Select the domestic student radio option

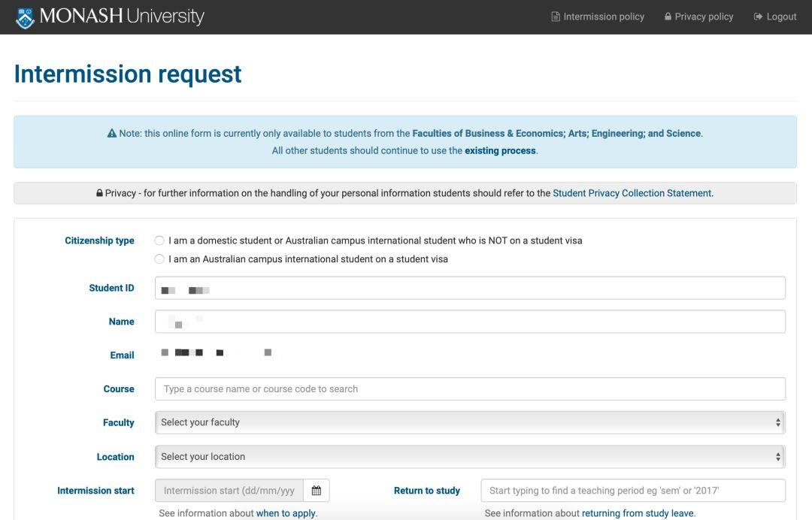click(159, 240)
